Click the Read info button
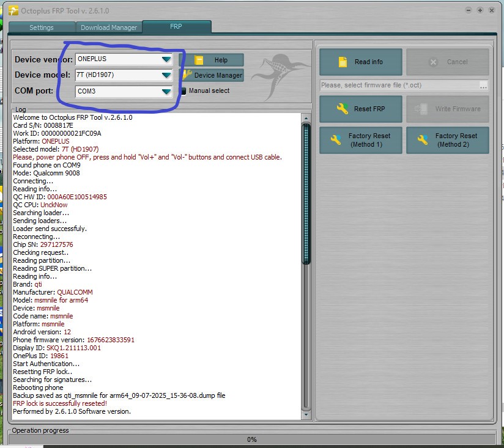 pyautogui.click(x=361, y=62)
